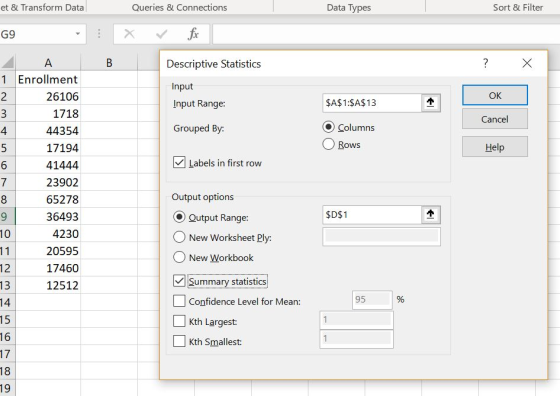Click cell containing 26106
Screen dimensions: 560x396
pyautogui.click(x=48, y=96)
